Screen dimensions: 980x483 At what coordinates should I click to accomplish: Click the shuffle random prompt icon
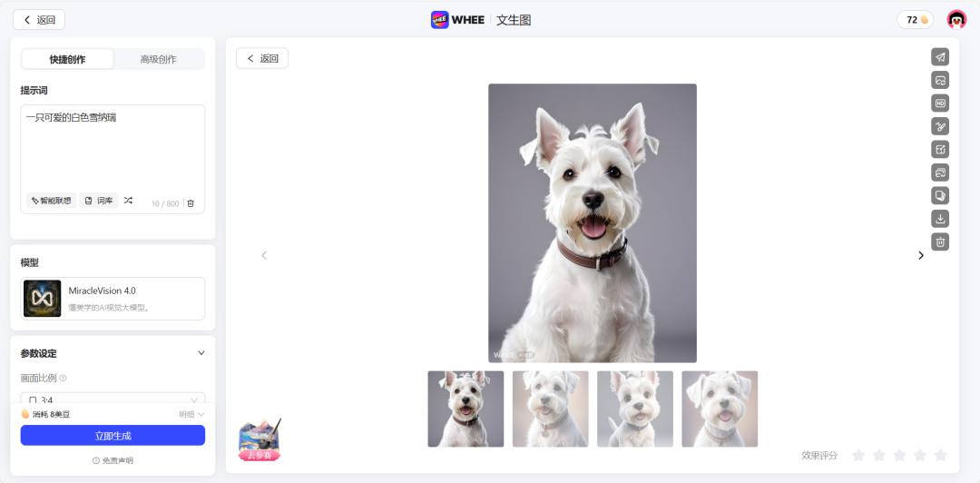128,201
